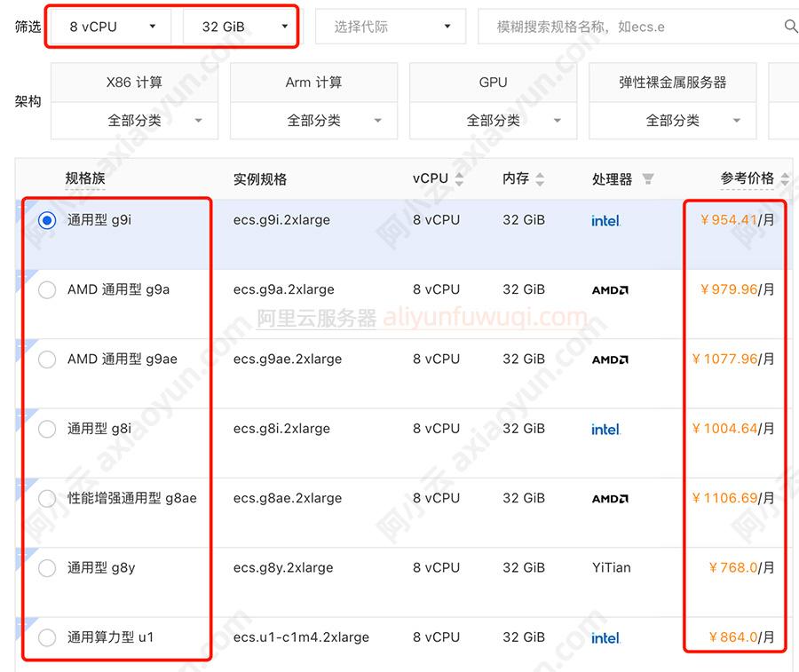The image size is (799, 672).
Task: Select the 通用型 g9i radio button
Action: coord(47,221)
